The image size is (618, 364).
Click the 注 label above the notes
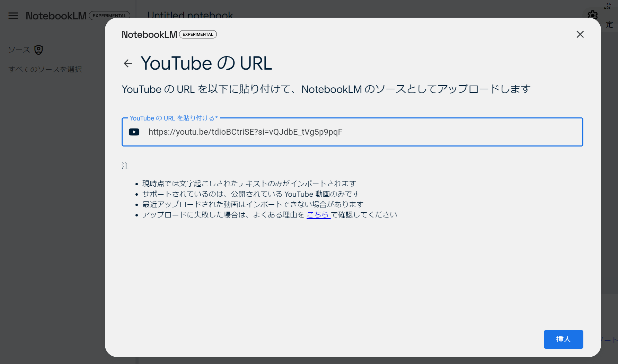(125, 166)
